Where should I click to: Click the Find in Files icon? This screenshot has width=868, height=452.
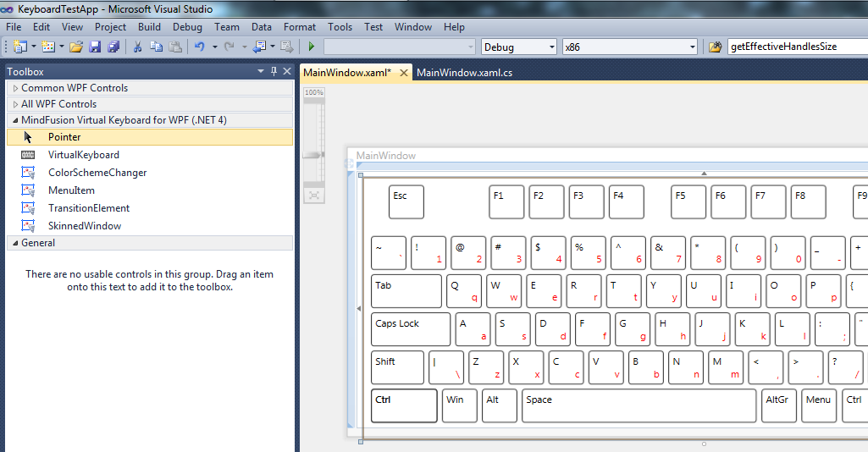[716, 47]
